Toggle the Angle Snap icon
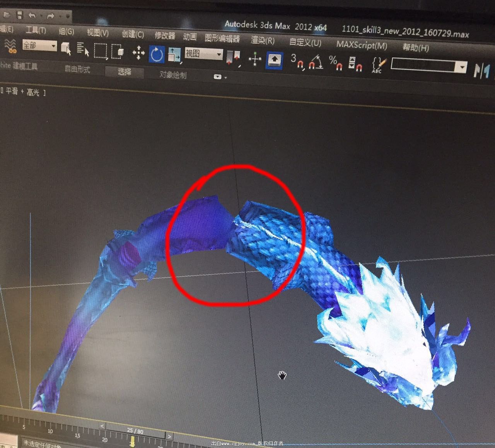The height and width of the screenshot is (448, 495). tap(316, 62)
